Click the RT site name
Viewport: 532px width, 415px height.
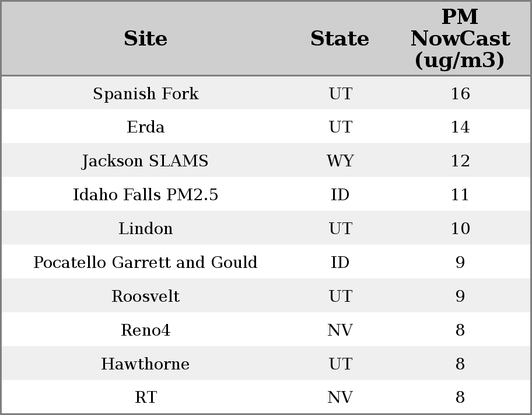[x=145, y=397]
